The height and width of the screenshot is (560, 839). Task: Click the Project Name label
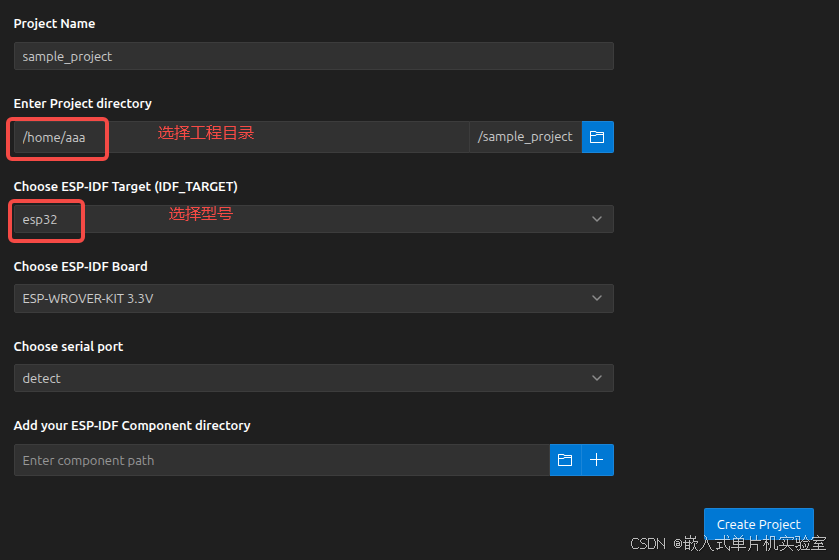pyautogui.click(x=54, y=24)
